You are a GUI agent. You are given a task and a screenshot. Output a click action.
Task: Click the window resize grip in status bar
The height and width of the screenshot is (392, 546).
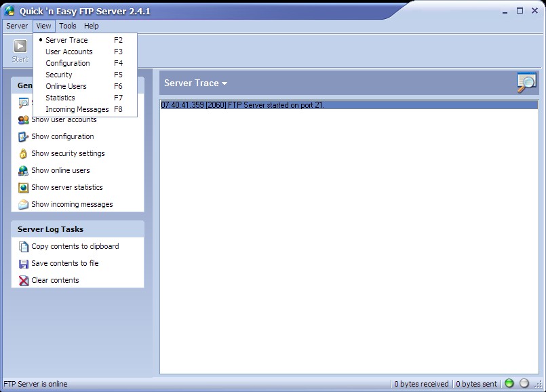tap(539, 385)
